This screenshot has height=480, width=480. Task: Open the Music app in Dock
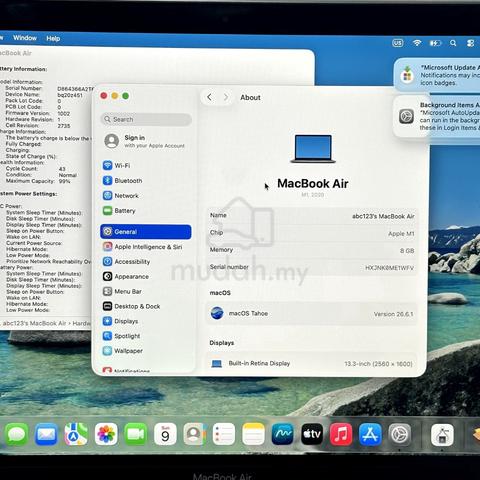341,434
